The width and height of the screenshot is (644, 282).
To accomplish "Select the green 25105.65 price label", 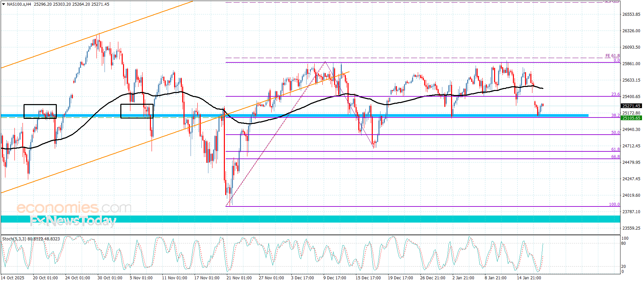I will coord(631,118).
